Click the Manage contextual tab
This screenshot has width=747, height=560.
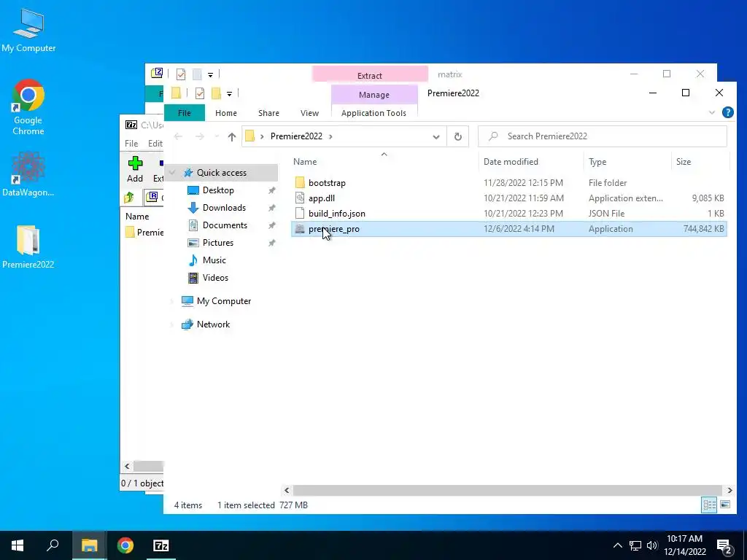tap(374, 95)
